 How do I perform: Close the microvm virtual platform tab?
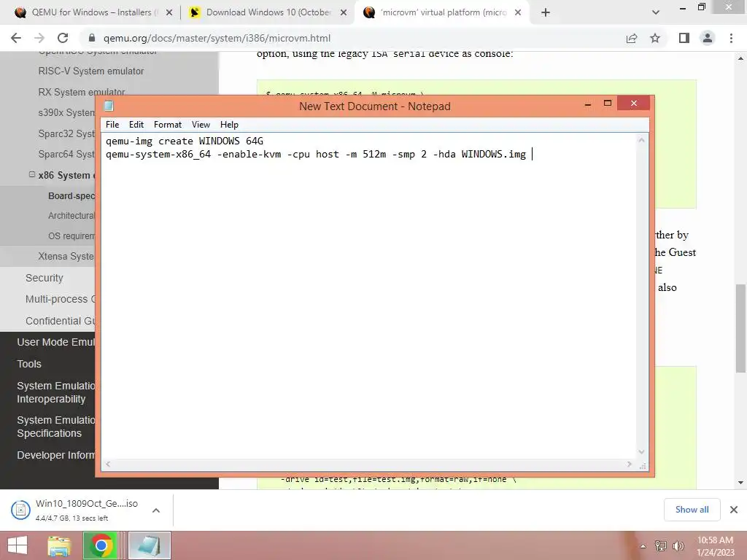coord(518,12)
